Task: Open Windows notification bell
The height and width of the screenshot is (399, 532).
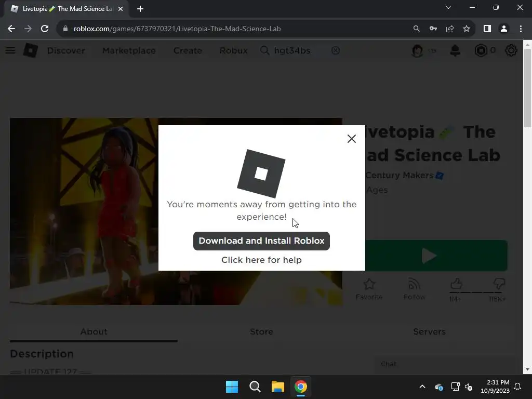Action: pyautogui.click(x=518, y=387)
